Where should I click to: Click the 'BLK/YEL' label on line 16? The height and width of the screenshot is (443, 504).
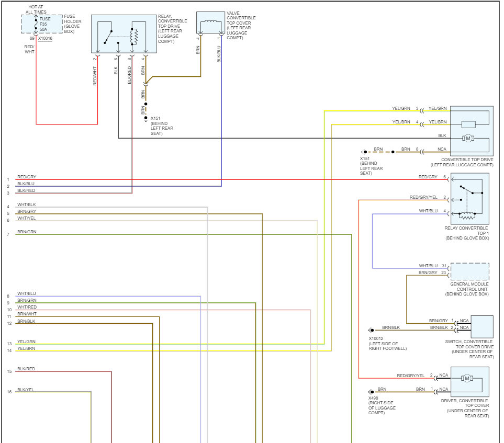pos(26,389)
